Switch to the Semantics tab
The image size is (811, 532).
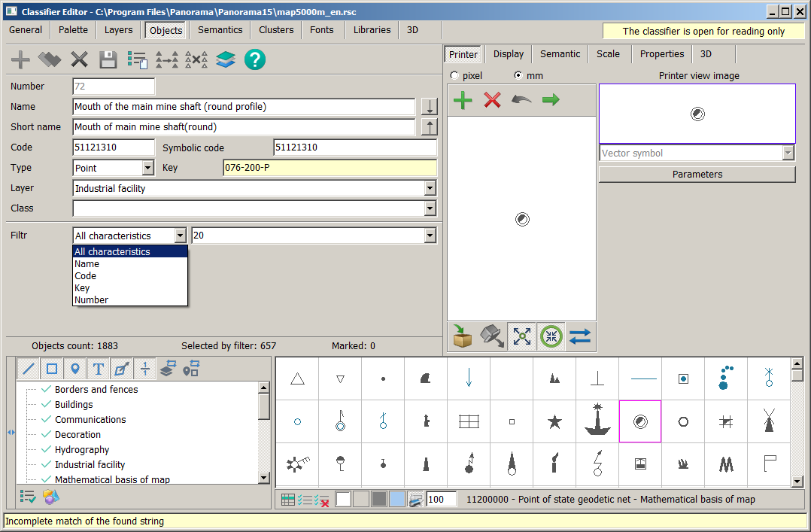point(220,30)
